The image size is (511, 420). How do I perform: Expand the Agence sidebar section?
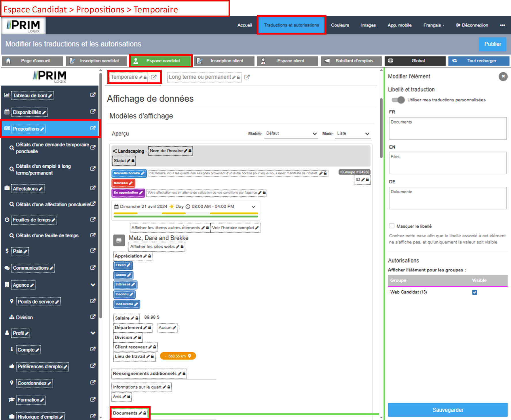click(93, 285)
